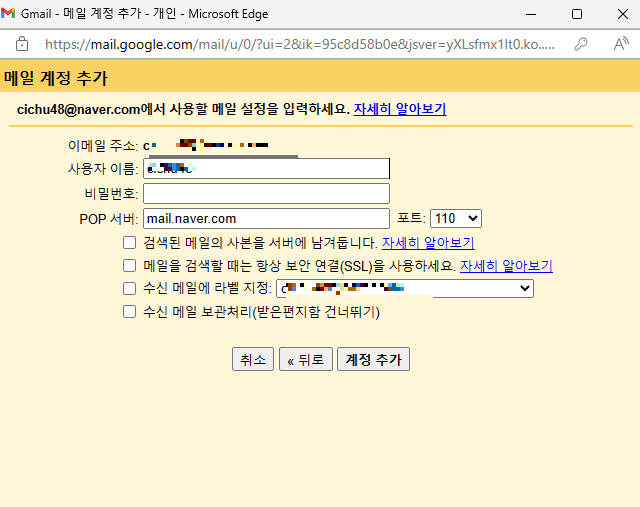Viewport: 640px width, 507px height.
Task: Click the site lock icon in address bar
Action: 22,44
